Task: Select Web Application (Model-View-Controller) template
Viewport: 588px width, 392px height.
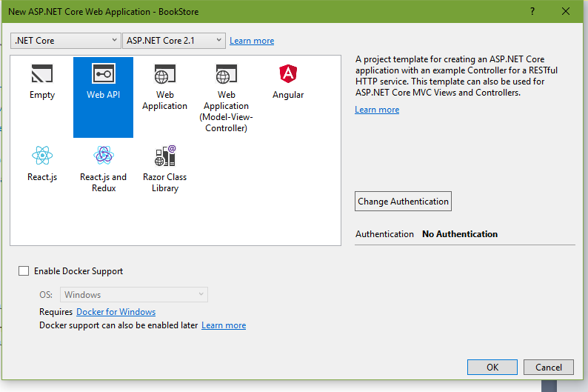Action: click(x=226, y=97)
